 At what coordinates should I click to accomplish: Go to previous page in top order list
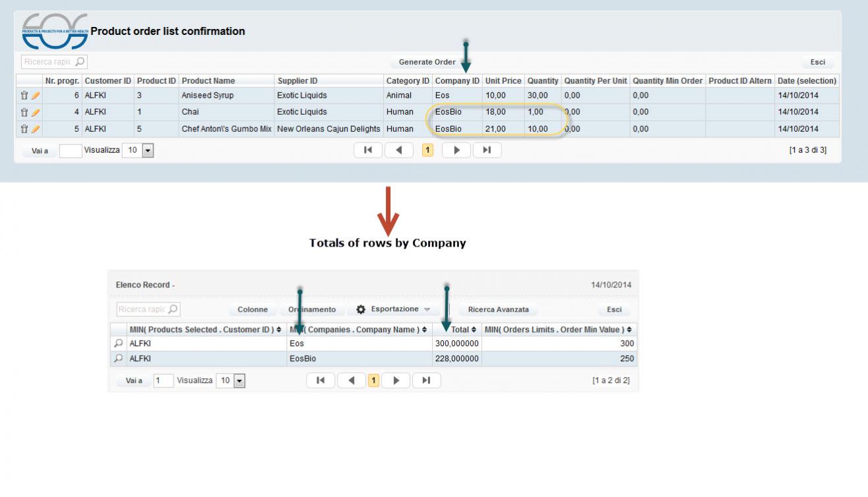(399, 150)
